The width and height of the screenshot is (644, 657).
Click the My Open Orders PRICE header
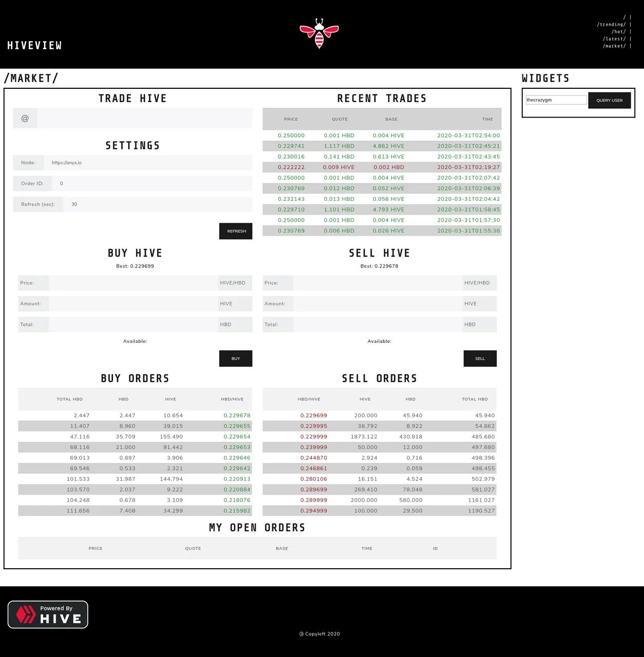pyautogui.click(x=95, y=549)
